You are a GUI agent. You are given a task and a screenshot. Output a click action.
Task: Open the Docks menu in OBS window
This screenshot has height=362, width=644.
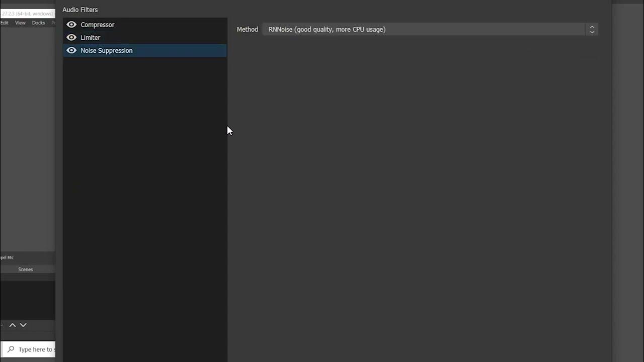point(38,23)
